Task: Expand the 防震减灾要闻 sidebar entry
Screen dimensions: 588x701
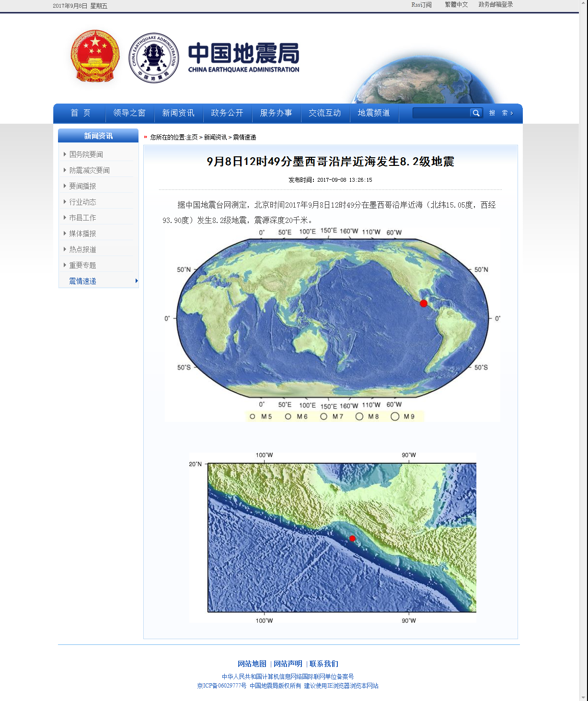Action: [x=89, y=170]
